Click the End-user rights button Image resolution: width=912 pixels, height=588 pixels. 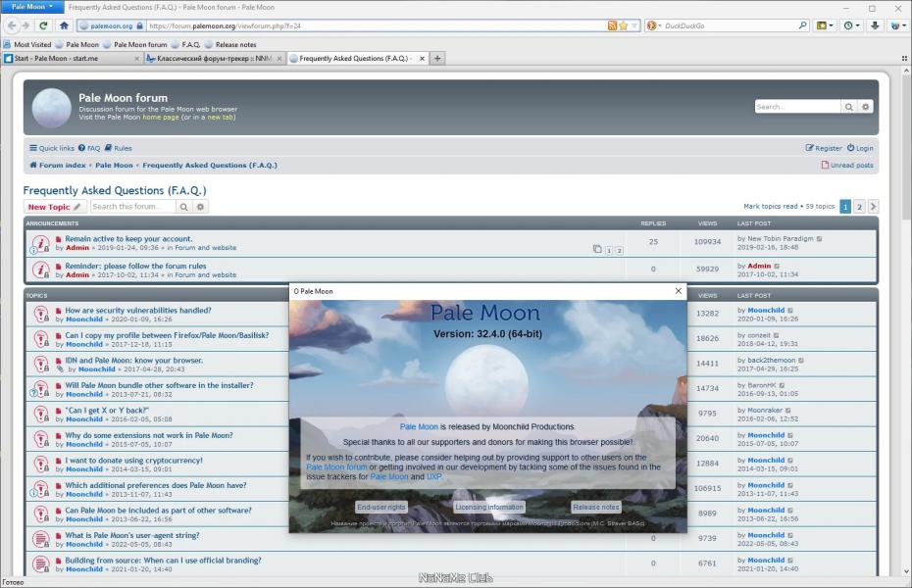pos(381,508)
